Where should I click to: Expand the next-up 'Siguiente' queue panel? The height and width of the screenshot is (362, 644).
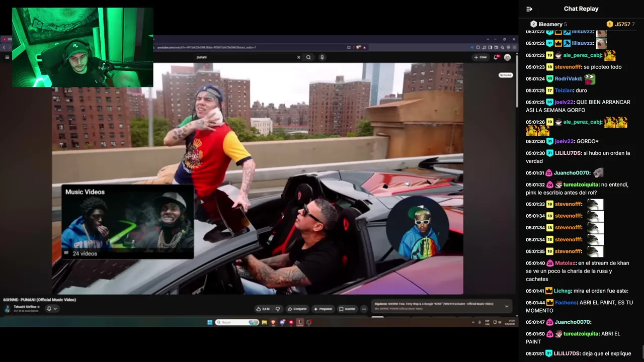[507, 306]
